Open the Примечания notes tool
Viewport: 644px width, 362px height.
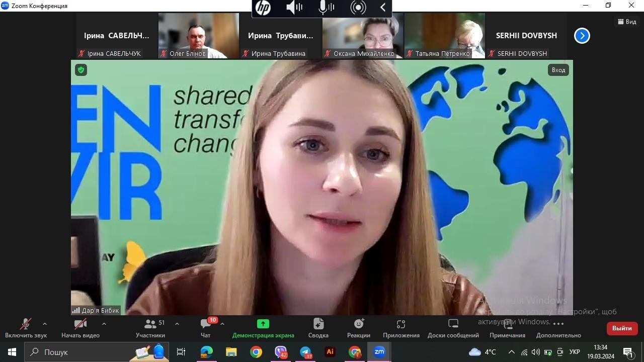[x=507, y=328]
